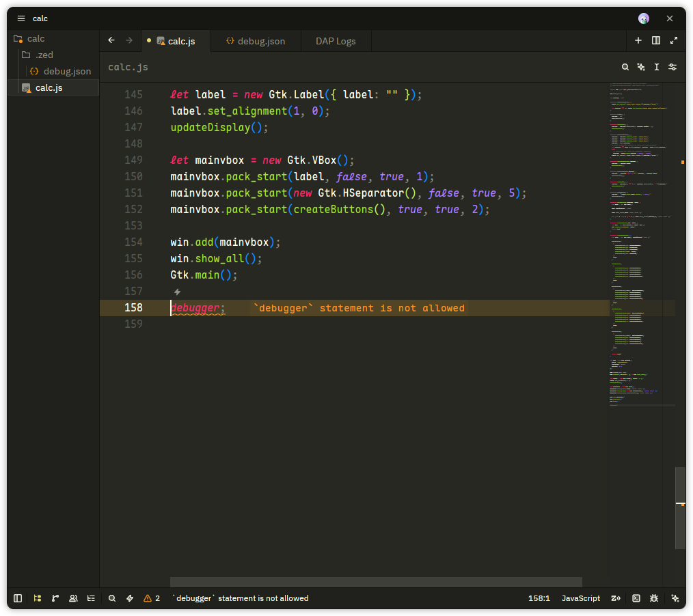Click the code action lightning bolt on line 157
The image size is (693, 616).
pos(177,292)
